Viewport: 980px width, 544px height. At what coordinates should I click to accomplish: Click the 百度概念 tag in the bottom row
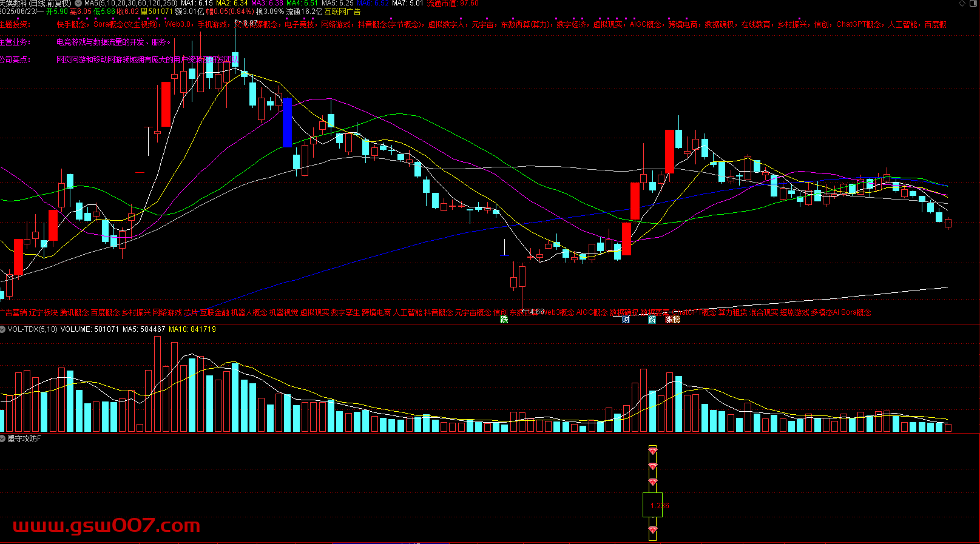pyautogui.click(x=105, y=313)
